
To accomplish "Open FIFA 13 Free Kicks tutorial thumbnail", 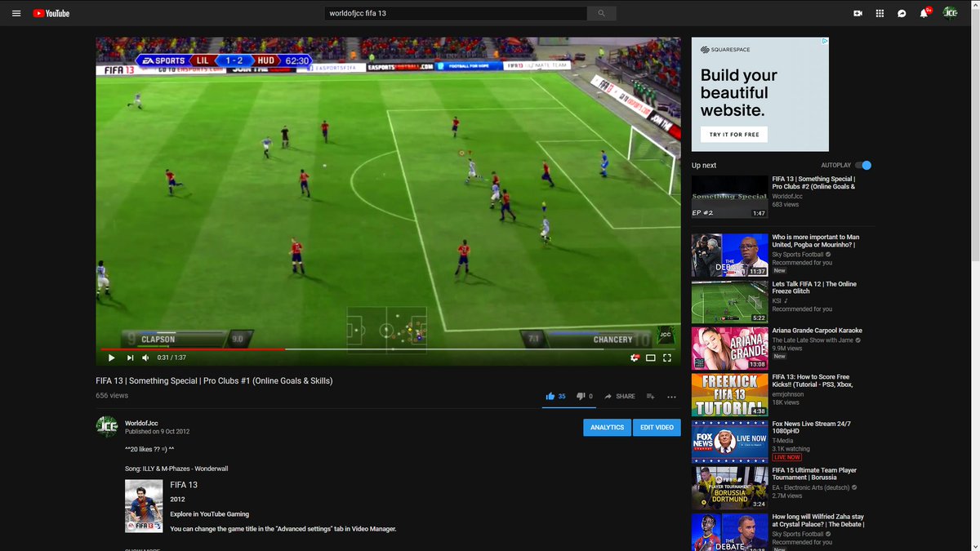I will [x=729, y=395].
